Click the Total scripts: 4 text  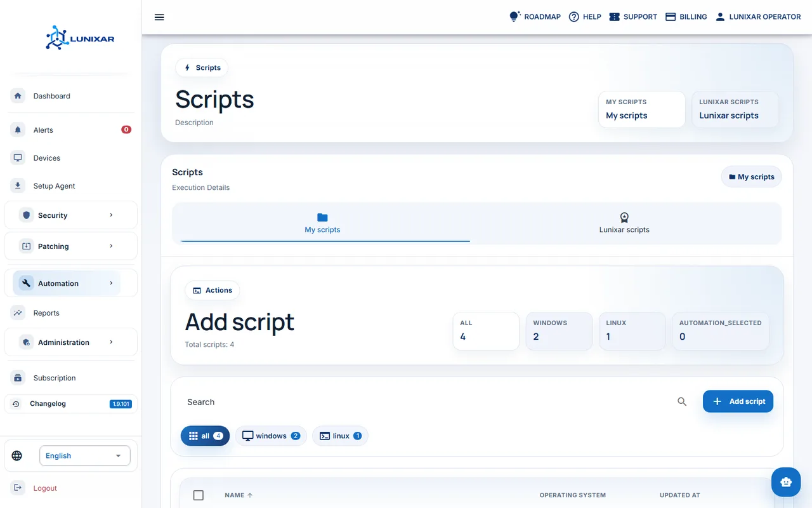coord(209,345)
